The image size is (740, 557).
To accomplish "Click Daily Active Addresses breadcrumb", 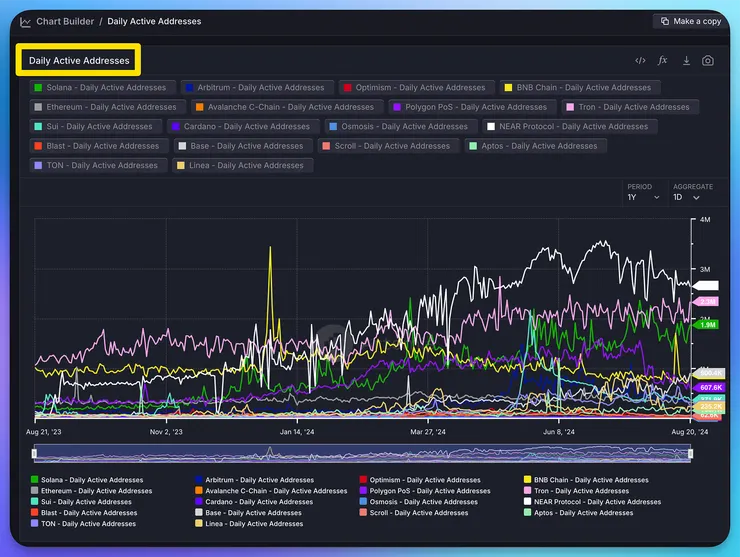I will pyautogui.click(x=154, y=21).
